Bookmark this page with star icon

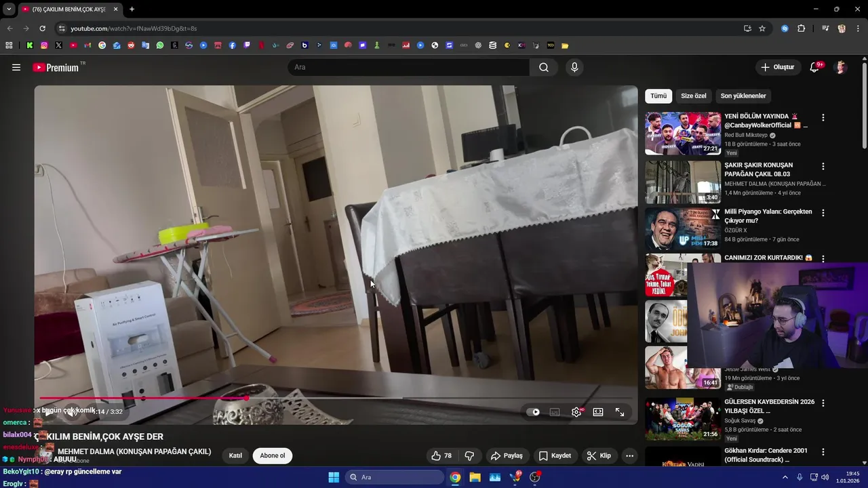pos(762,28)
